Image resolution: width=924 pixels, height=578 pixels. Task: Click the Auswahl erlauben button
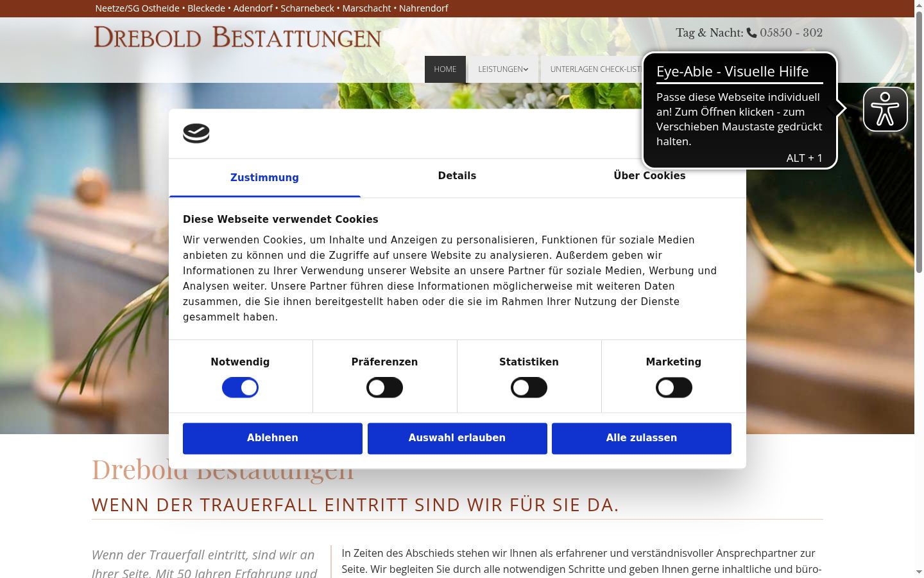coord(458,438)
